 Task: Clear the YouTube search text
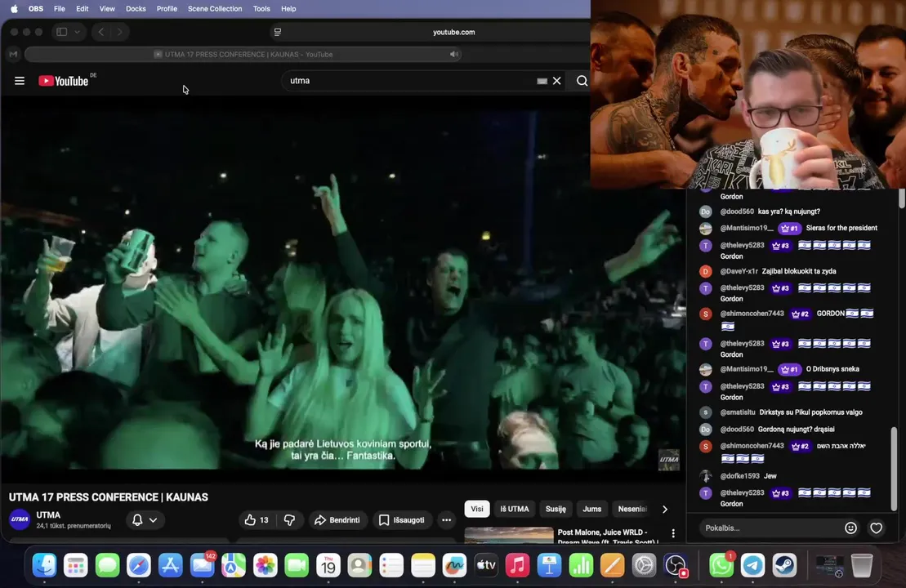tap(556, 81)
